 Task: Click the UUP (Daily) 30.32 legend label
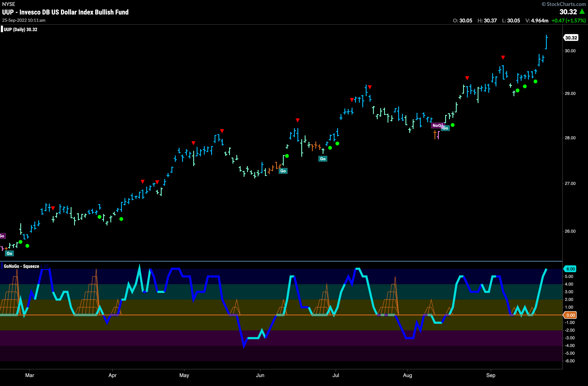(20, 29)
